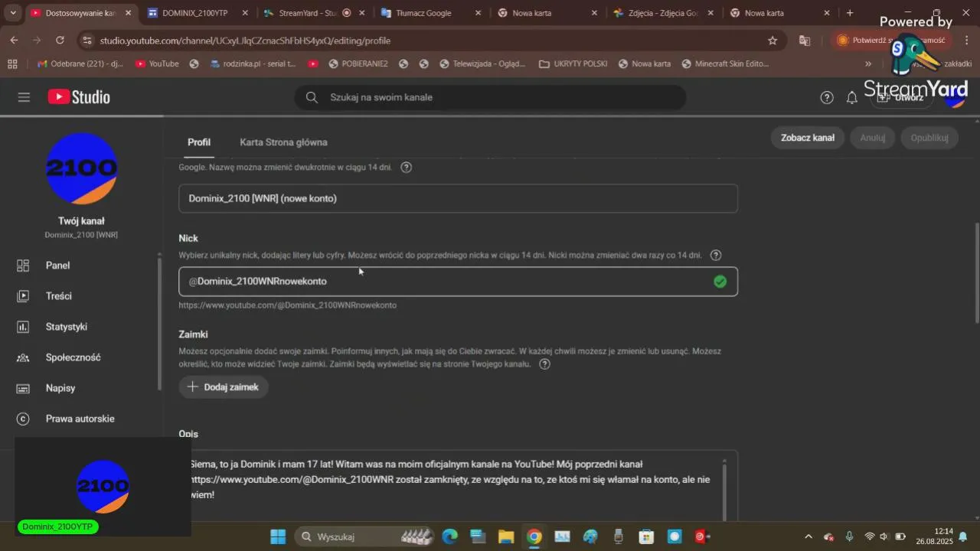Click the channel avatar thumbnail in sidebar
This screenshot has width=980, height=551.
[x=81, y=169]
